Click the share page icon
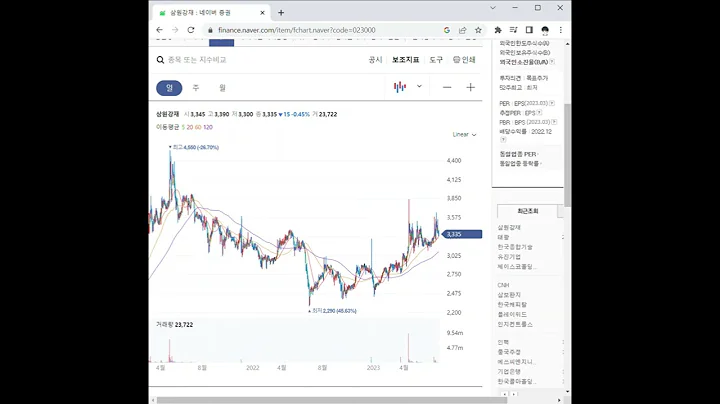 coord(462,30)
